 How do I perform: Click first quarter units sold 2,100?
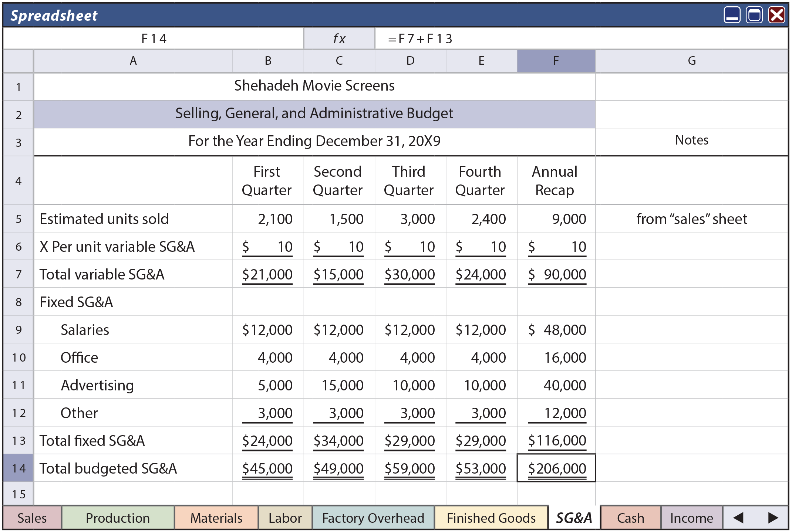[268, 218]
